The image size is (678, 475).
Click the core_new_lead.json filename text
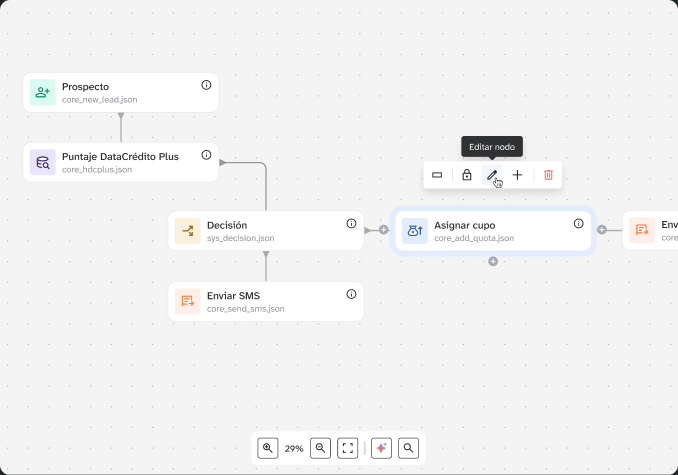[99, 100]
